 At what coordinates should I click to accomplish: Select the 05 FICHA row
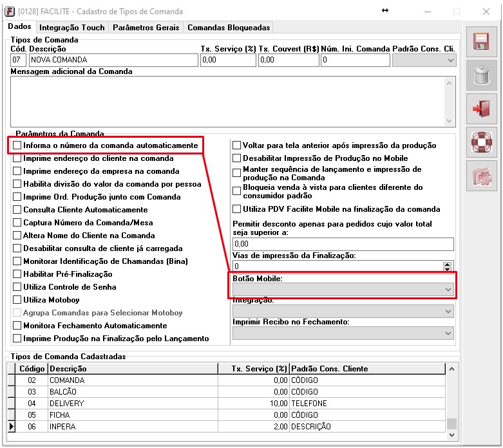pos(226,415)
